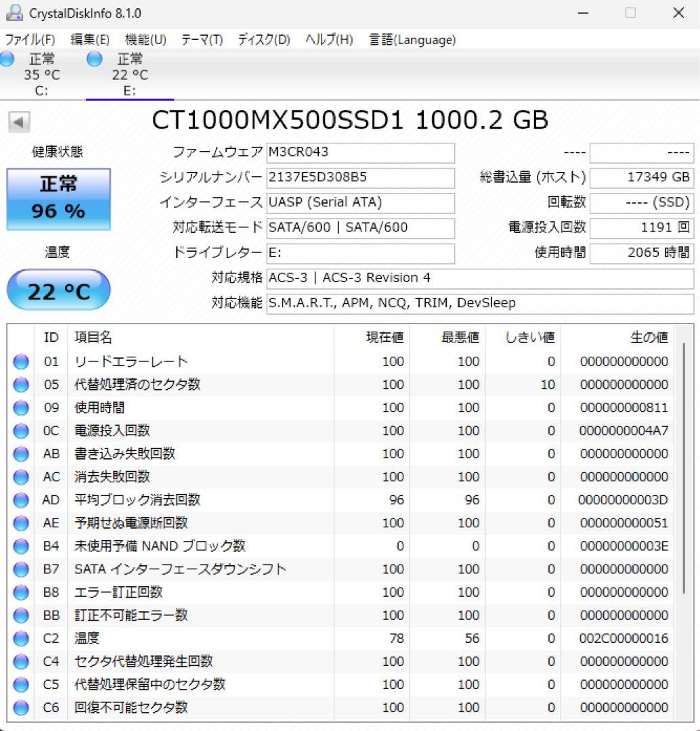The image size is (700, 731).
Task: Open the 機能(U) menu
Action: 146,40
